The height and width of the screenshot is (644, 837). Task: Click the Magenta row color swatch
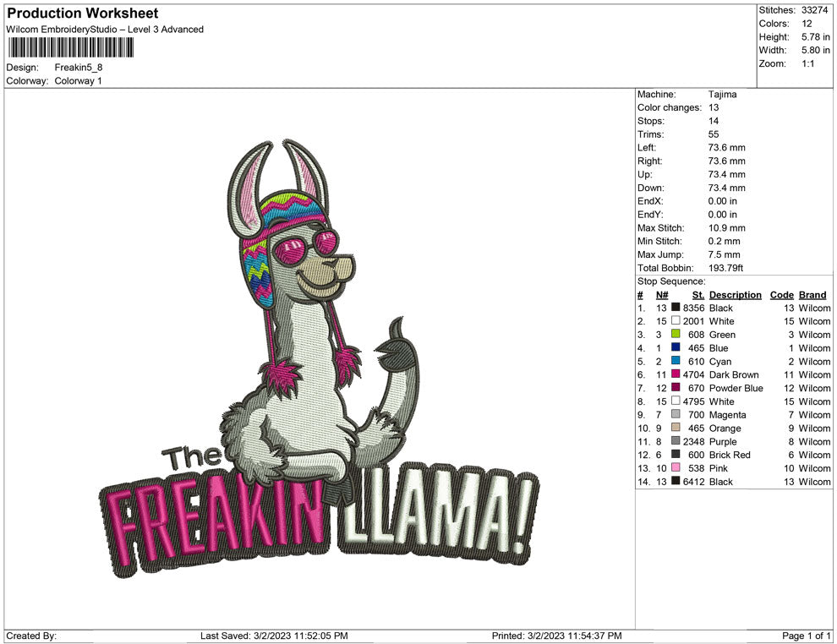click(x=676, y=414)
